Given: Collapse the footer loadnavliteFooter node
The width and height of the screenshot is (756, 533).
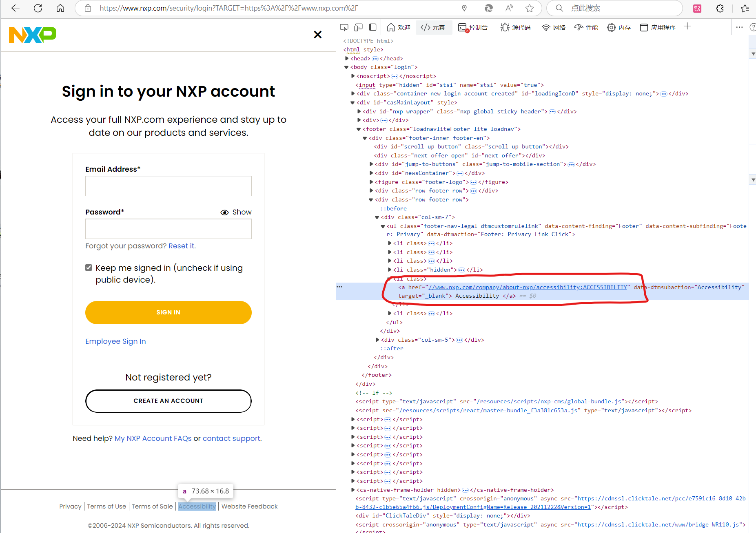Looking at the screenshot, I should 359,129.
